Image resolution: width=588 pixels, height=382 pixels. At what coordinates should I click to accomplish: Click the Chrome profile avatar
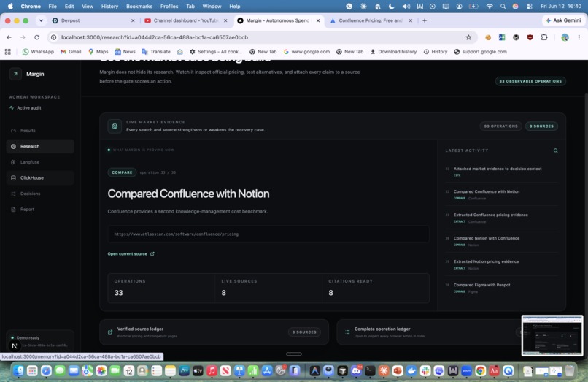click(565, 37)
